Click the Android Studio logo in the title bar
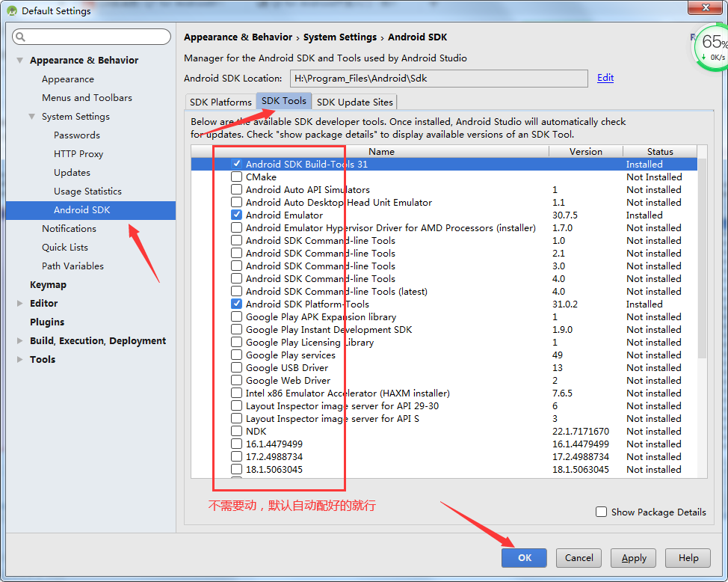This screenshot has width=728, height=582. point(12,10)
